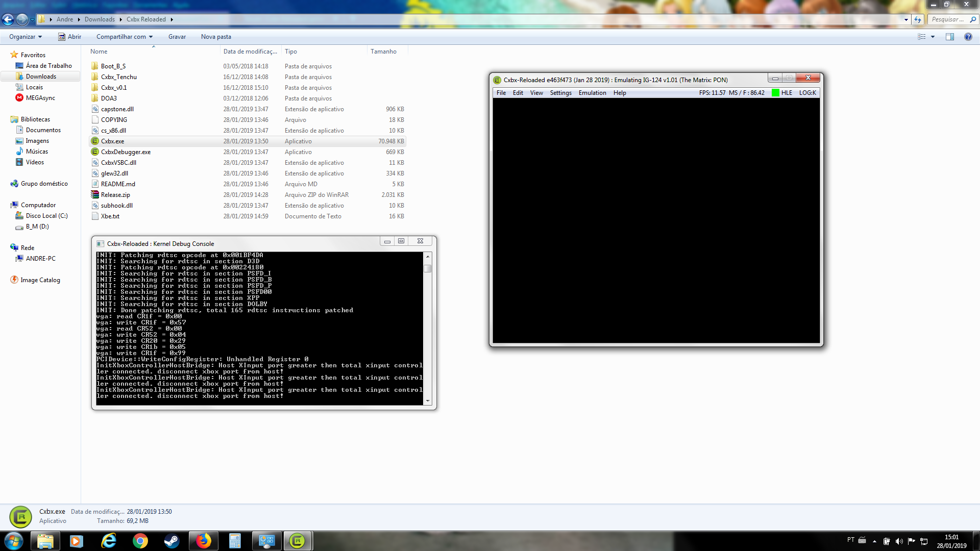Click the debug console scroll down arrow

tap(428, 401)
